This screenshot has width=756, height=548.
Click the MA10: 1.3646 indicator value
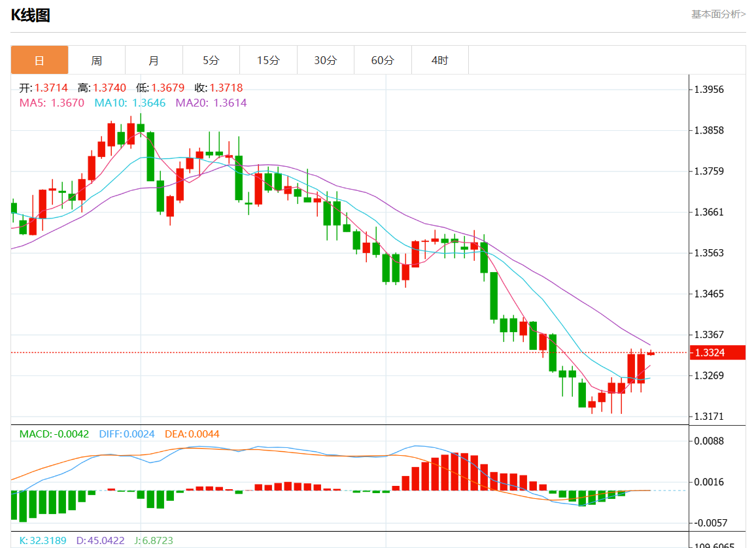click(x=129, y=103)
